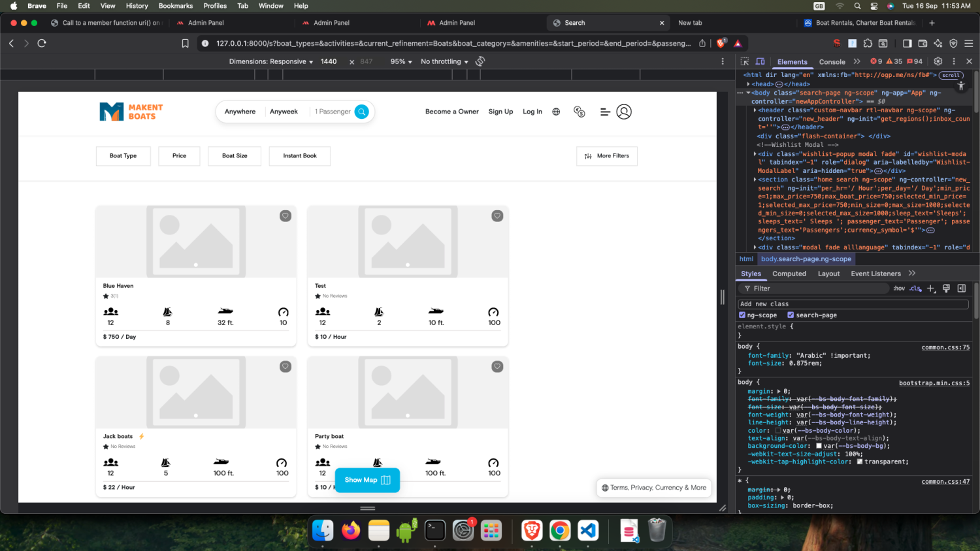The width and height of the screenshot is (980, 551).
Task: Click the Show Map button
Action: click(x=367, y=480)
